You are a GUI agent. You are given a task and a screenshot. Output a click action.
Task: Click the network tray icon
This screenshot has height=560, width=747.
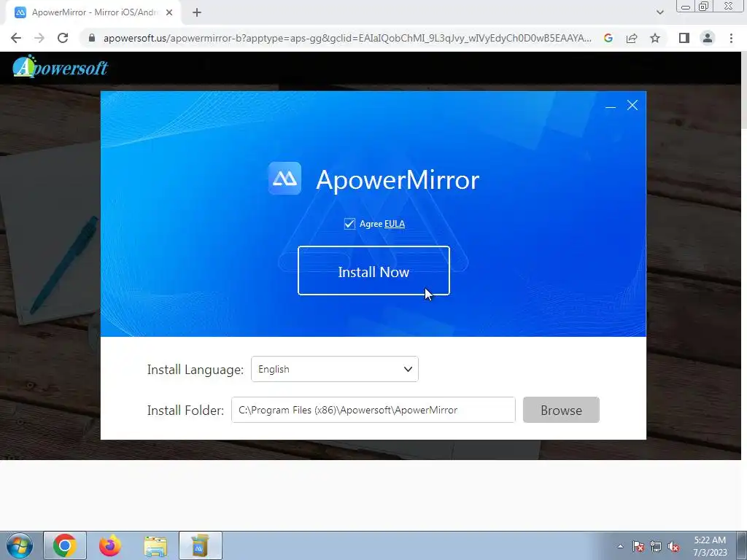tap(656, 546)
